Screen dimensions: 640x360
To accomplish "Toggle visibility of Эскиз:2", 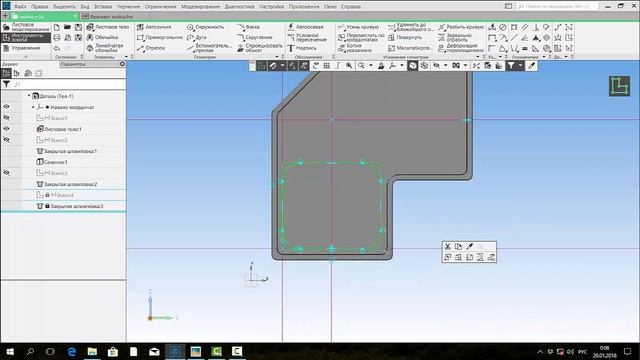I will 6,140.
